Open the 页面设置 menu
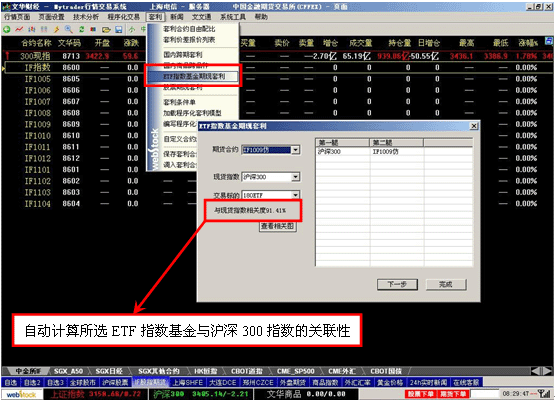 [x=51, y=17]
